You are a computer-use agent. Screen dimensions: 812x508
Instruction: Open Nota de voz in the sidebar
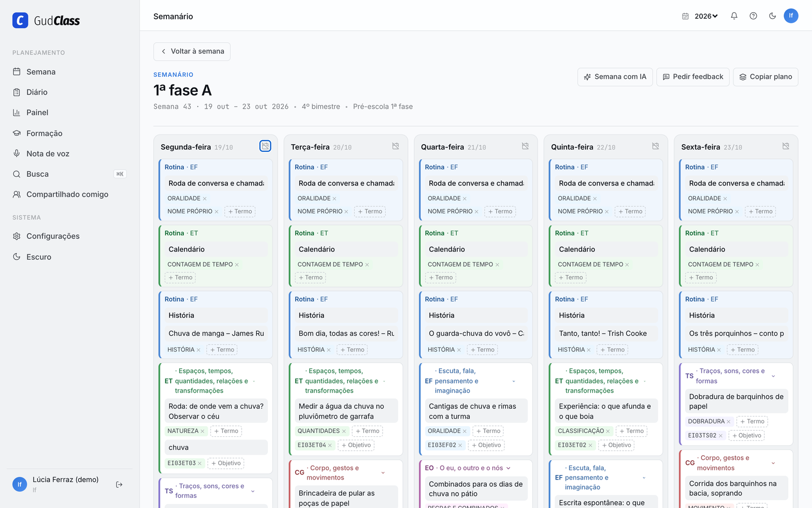pyautogui.click(x=70, y=153)
